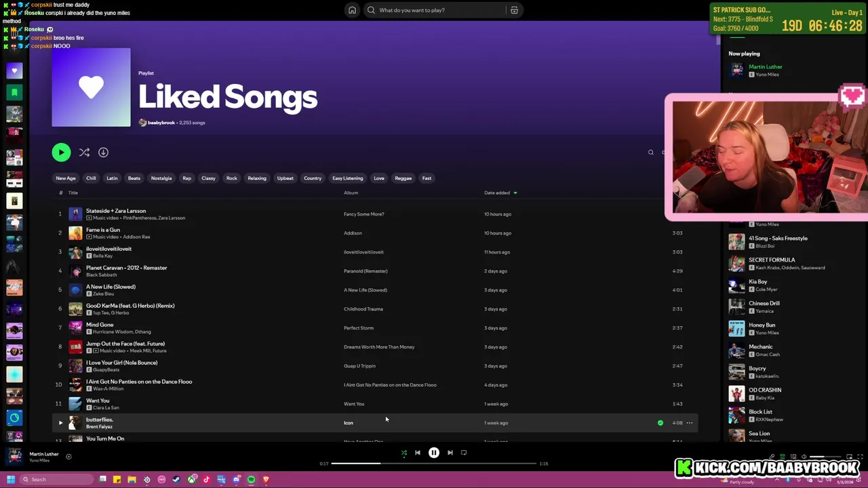868x488 pixels.
Task: Filter songs by Easy Listening
Action: click(348, 178)
